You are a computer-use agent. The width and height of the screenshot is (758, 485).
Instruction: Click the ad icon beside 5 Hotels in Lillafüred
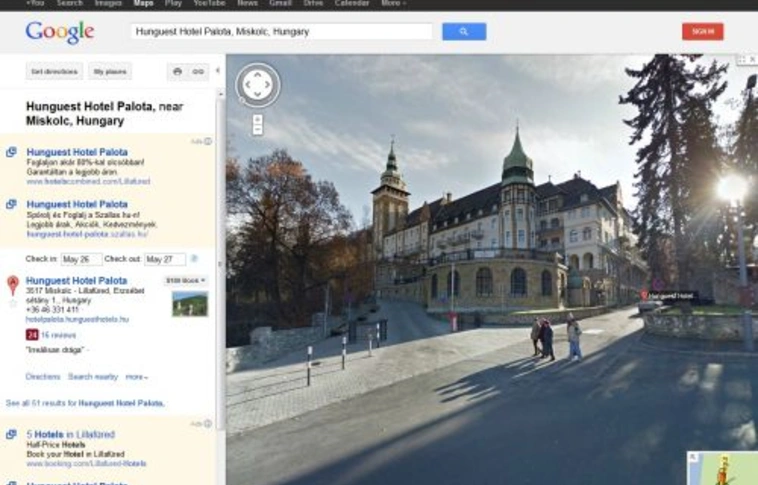click(11, 434)
